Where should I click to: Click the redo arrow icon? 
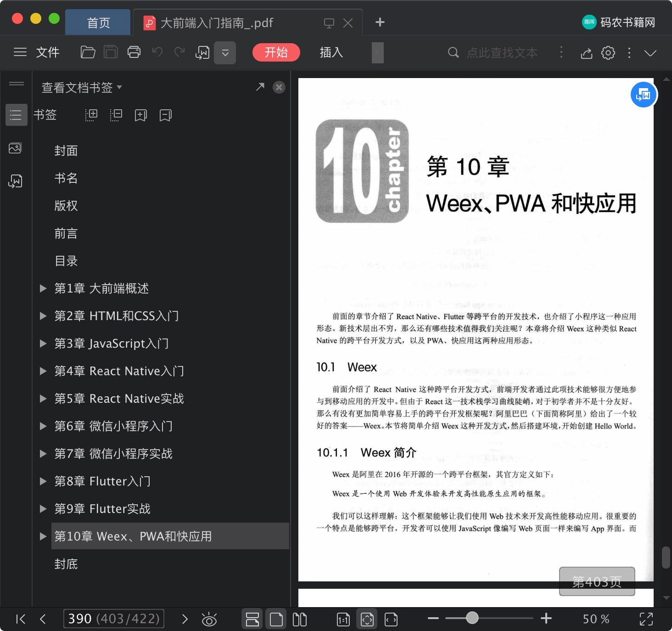click(x=179, y=52)
